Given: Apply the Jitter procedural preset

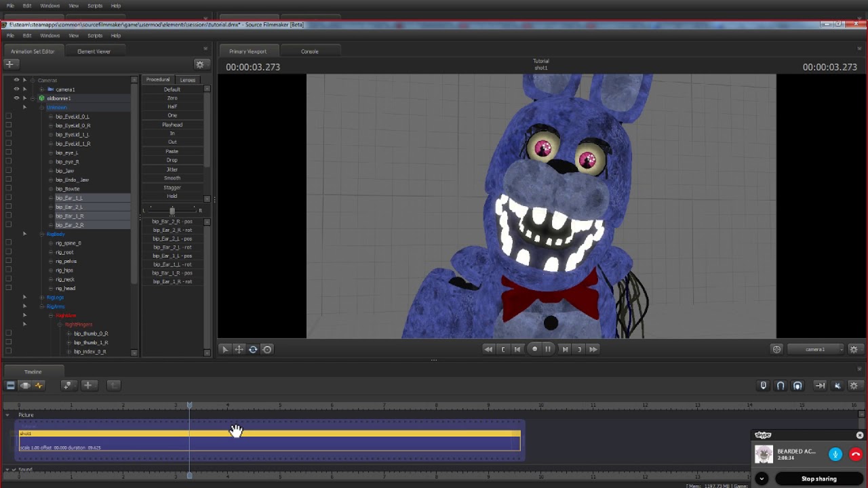Looking at the screenshot, I should 172,169.
